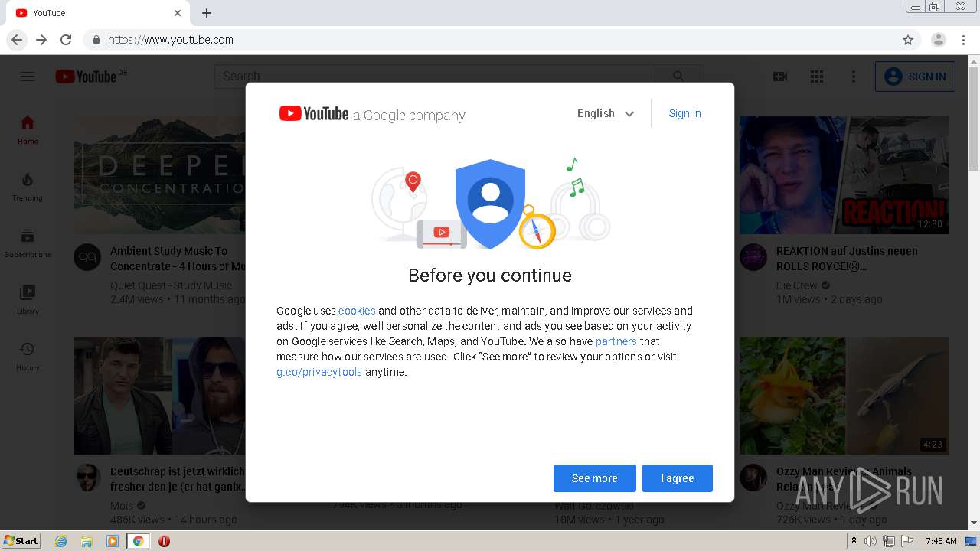Open the History sidebar section
The height and width of the screenshot is (551, 980).
tap(28, 356)
